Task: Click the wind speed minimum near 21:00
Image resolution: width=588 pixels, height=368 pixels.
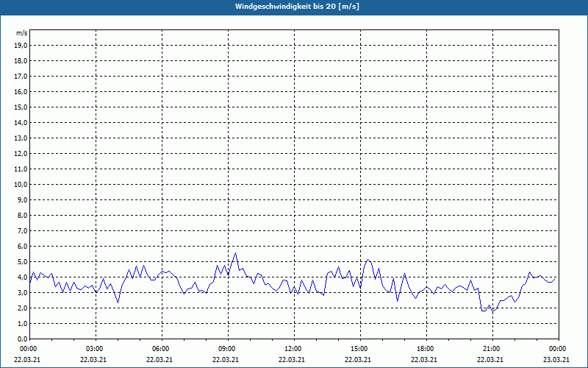Action: pos(493,312)
